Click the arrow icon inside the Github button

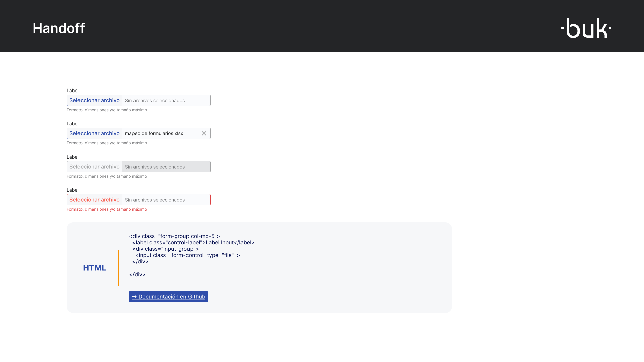(135, 297)
